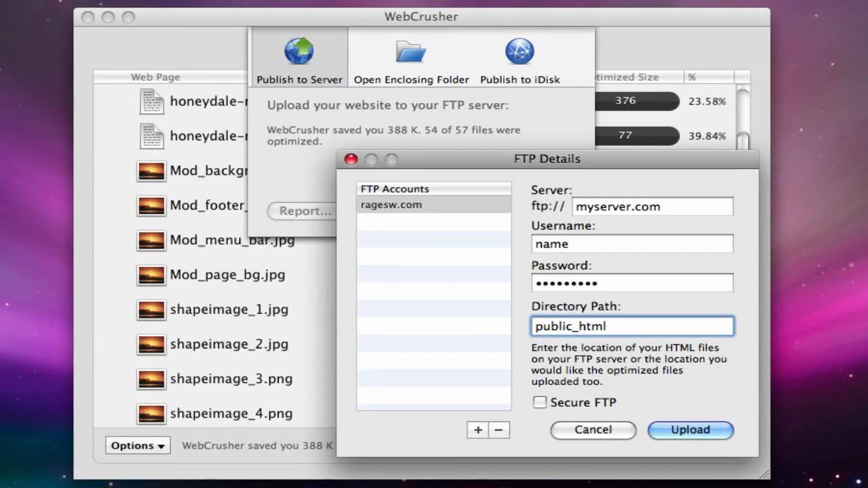
Task: Click the Web Page column header
Action: click(171, 77)
